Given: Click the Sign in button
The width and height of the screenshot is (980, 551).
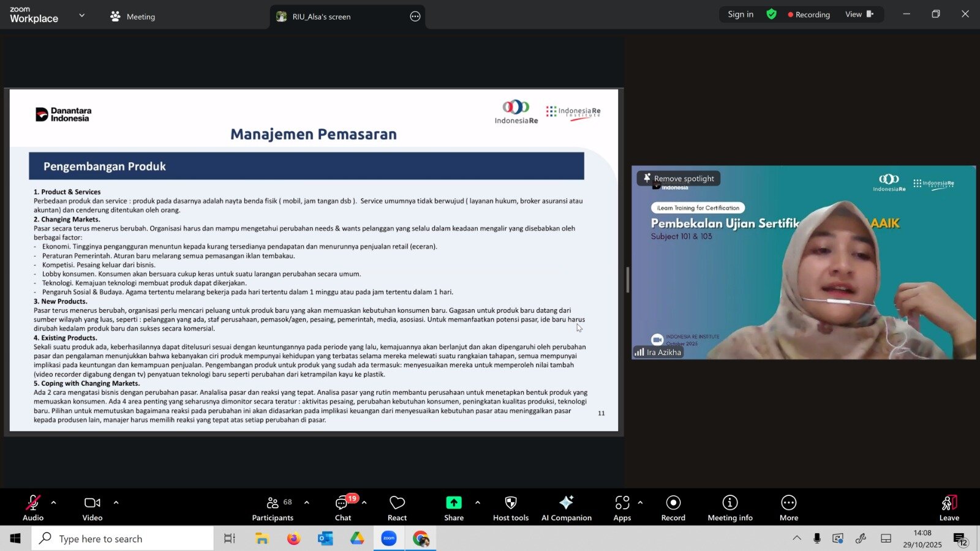Looking at the screenshot, I should [x=740, y=14].
